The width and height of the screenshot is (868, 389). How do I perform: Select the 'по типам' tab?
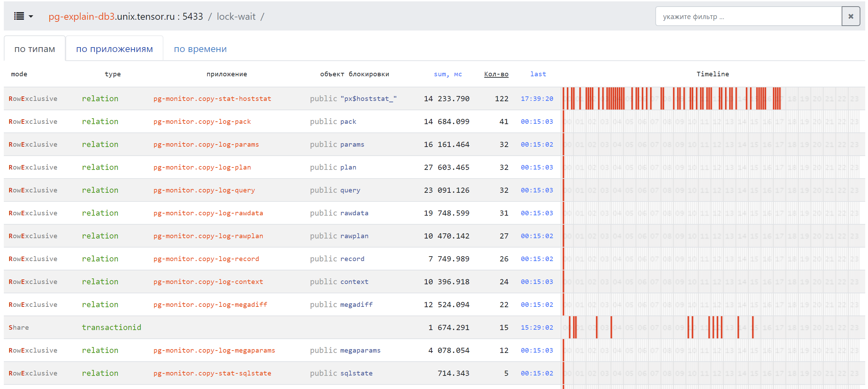tap(35, 49)
